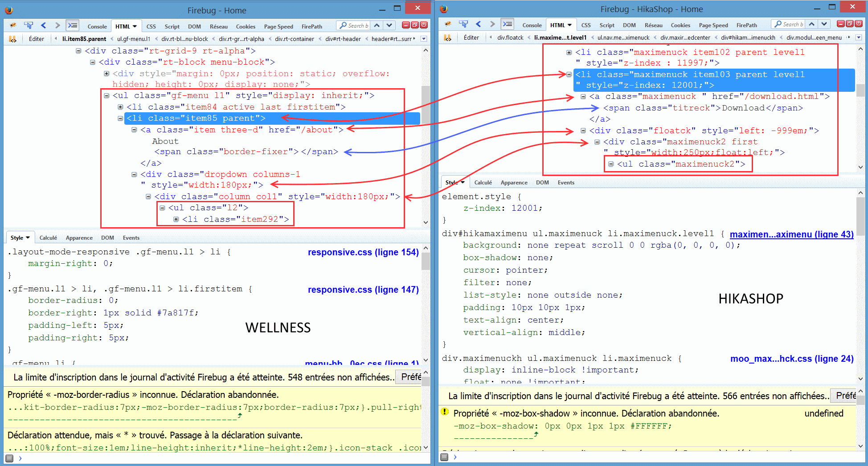868x466 pixels.
Task: Minimize Firebug panel in Home window
Action: click(x=406, y=25)
